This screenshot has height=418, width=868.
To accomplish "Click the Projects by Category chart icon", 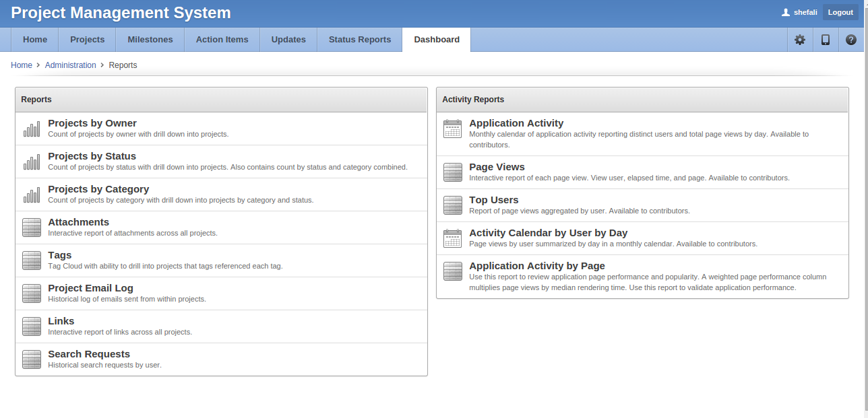I will (32, 195).
